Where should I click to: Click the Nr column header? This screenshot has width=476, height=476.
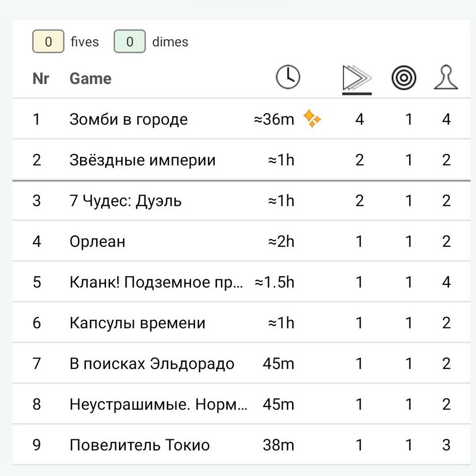click(x=41, y=78)
